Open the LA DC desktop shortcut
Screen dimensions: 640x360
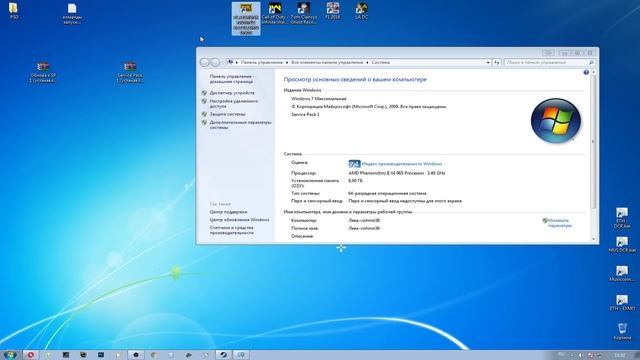[x=361, y=11]
